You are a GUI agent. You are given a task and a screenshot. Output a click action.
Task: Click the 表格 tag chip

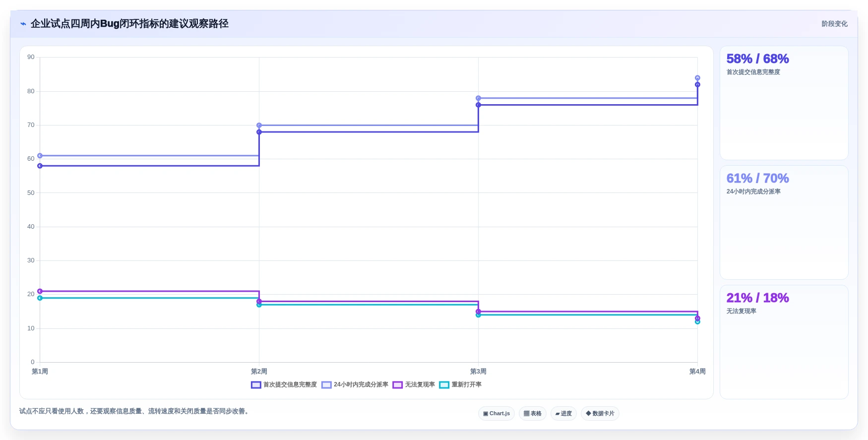point(533,413)
